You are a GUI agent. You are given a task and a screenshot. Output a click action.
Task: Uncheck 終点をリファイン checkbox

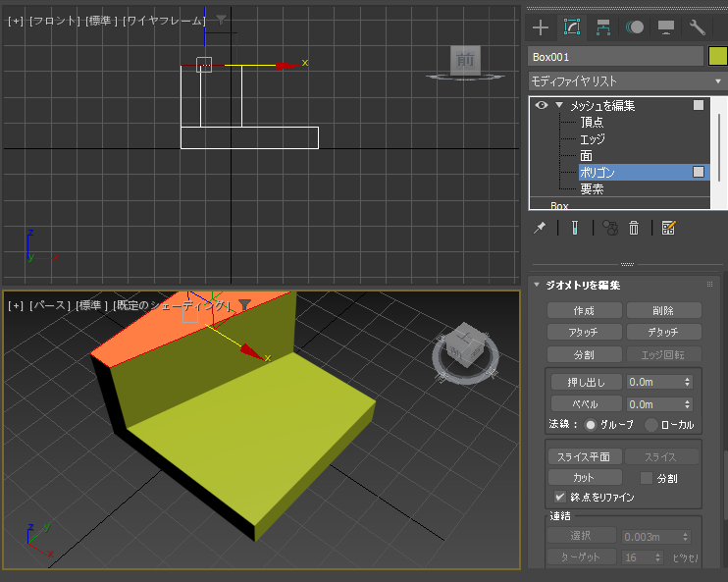click(560, 497)
